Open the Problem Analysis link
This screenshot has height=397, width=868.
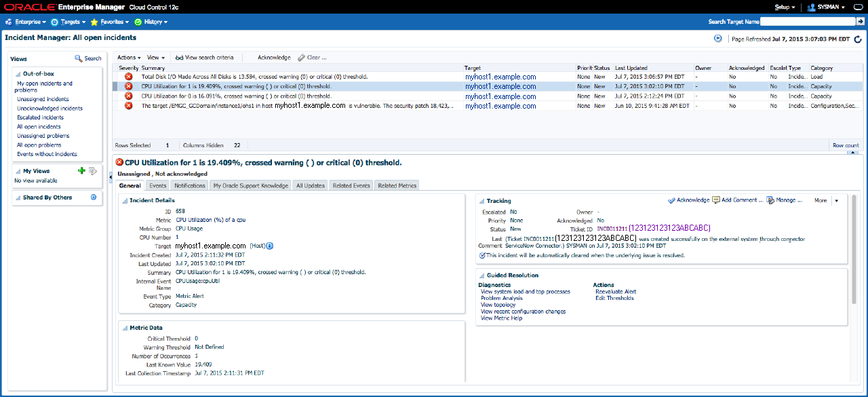(502, 298)
